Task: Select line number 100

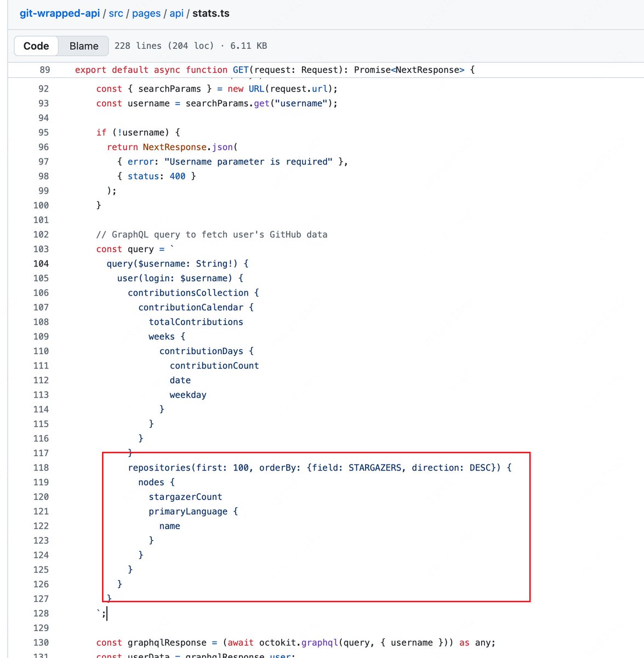Action: [41, 205]
